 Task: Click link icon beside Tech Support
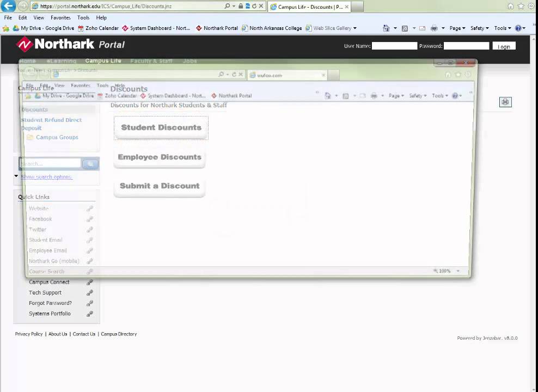[x=89, y=292]
